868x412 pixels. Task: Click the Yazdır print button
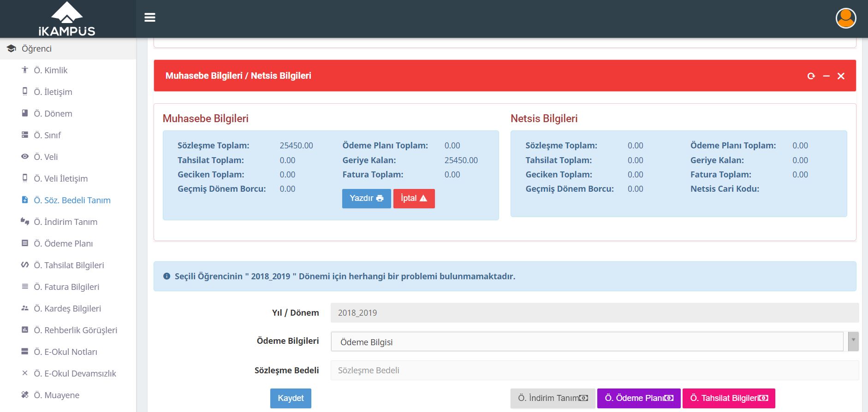click(x=367, y=198)
